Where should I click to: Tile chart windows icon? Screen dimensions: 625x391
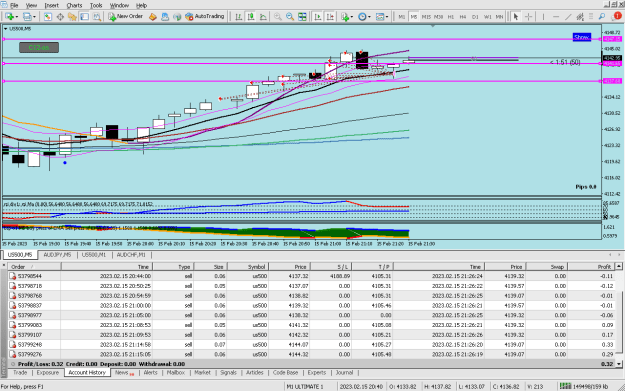[303, 17]
